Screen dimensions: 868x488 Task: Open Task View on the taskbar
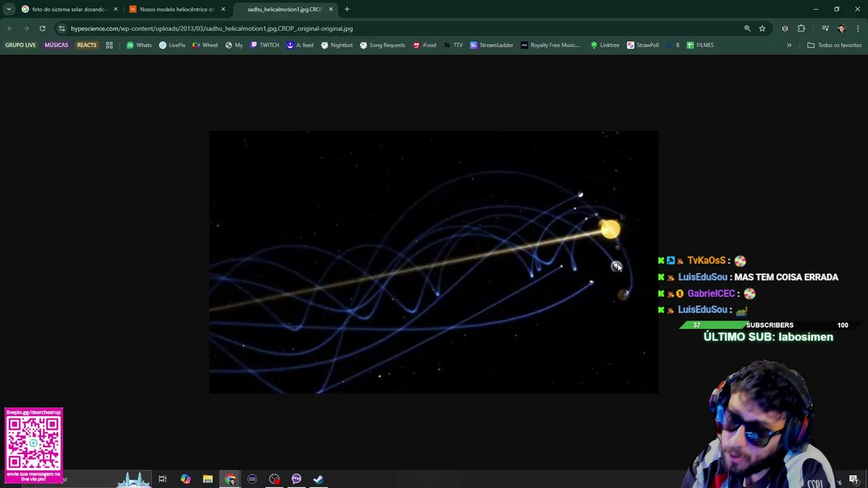pos(163,479)
